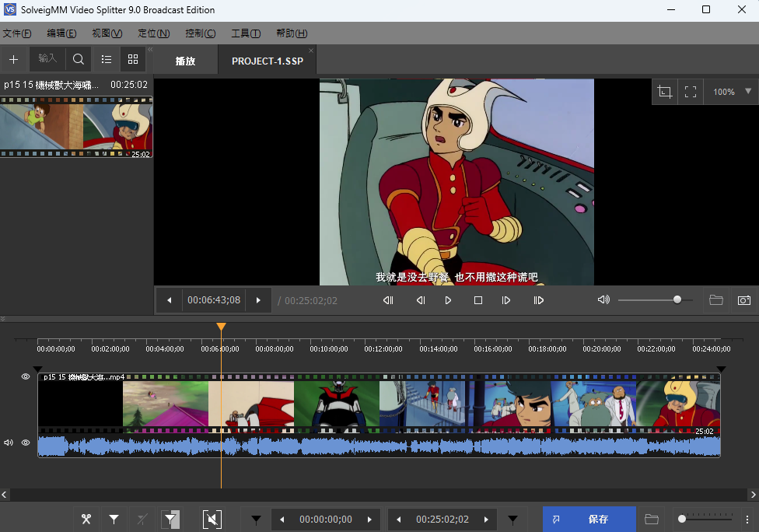The image size is (759, 532).
Task: Increase start time 00:00:00;00
Action: click(370, 520)
